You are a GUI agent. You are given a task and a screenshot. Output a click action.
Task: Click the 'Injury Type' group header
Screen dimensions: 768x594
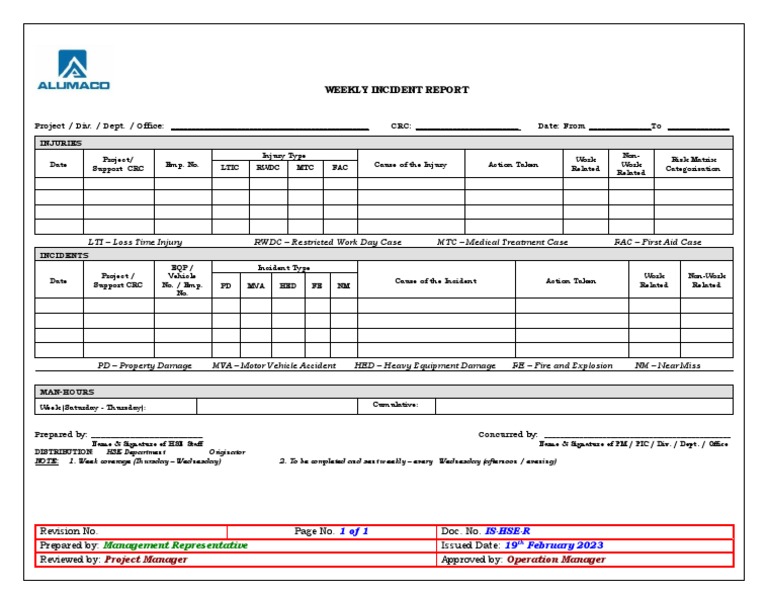[x=284, y=155]
